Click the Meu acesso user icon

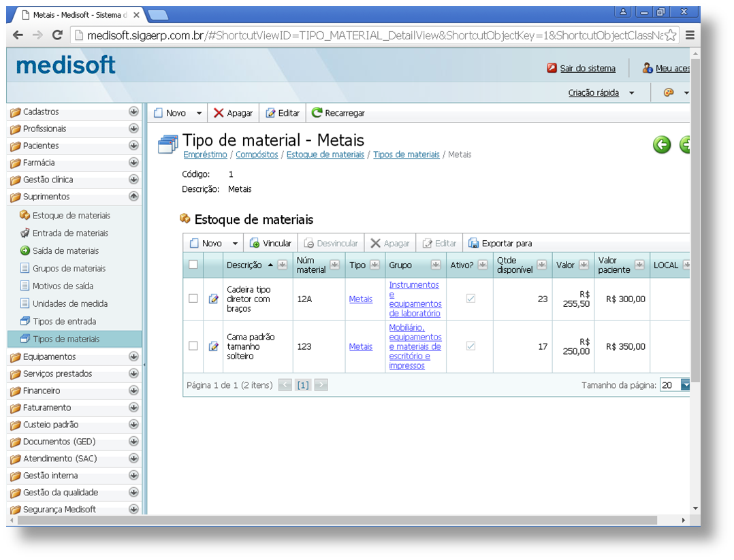coord(648,68)
